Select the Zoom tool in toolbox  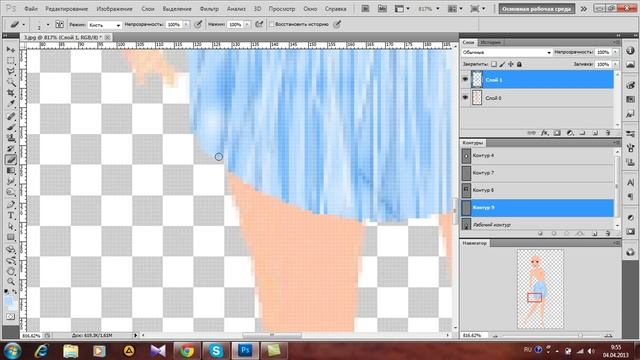click(11, 282)
